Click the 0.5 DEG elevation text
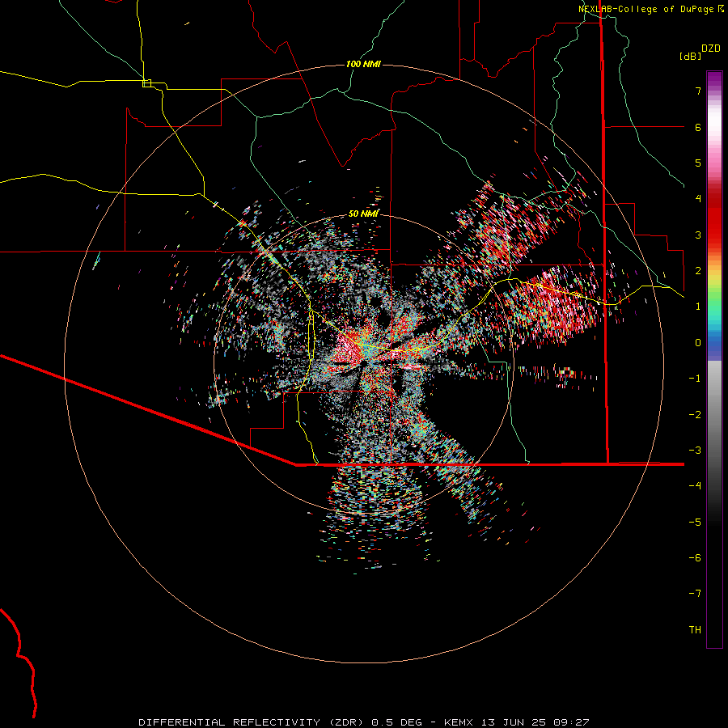Viewport: 728px width, 728px height. pos(396,722)
